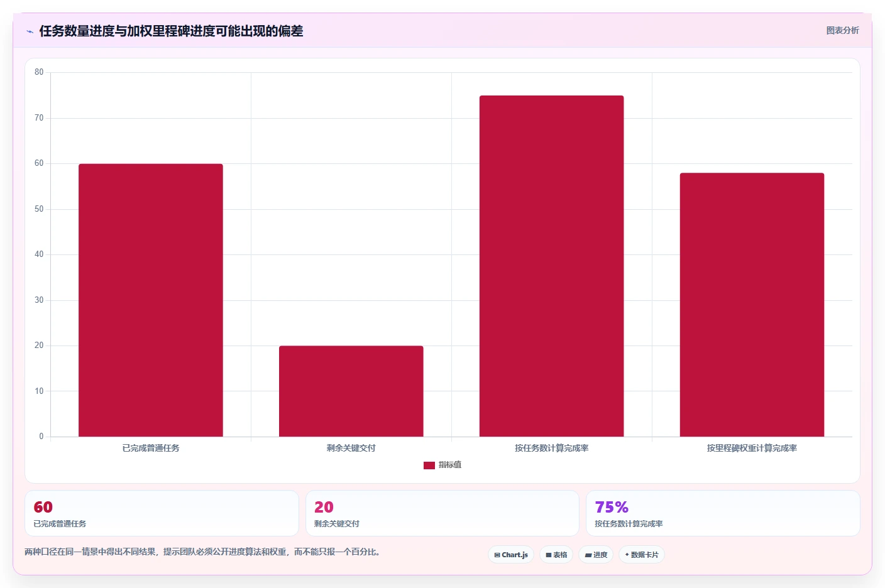This screenshot has height=588, width=885.
Task: Click the 指标值 legend label
Action: point(450,465)
